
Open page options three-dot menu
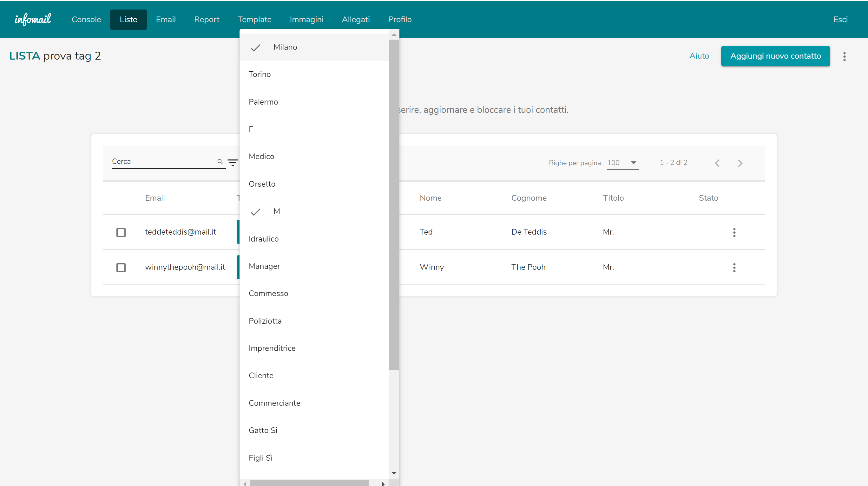844,56
